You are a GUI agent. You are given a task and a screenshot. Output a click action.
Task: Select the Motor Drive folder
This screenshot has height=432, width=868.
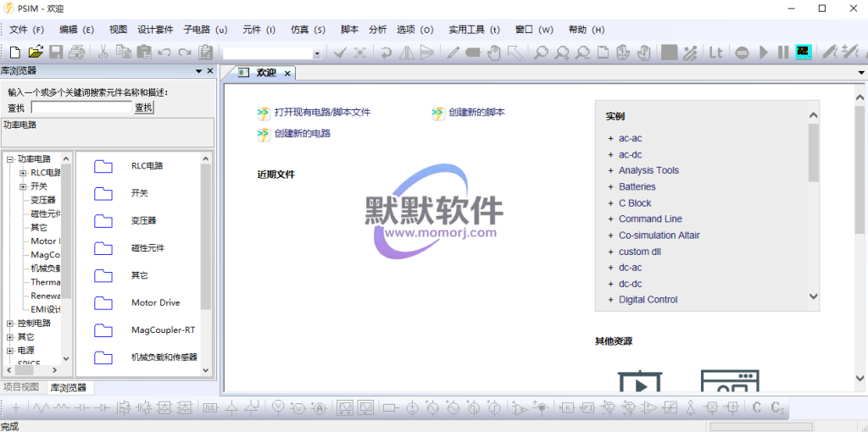click(x=156, y=302)
